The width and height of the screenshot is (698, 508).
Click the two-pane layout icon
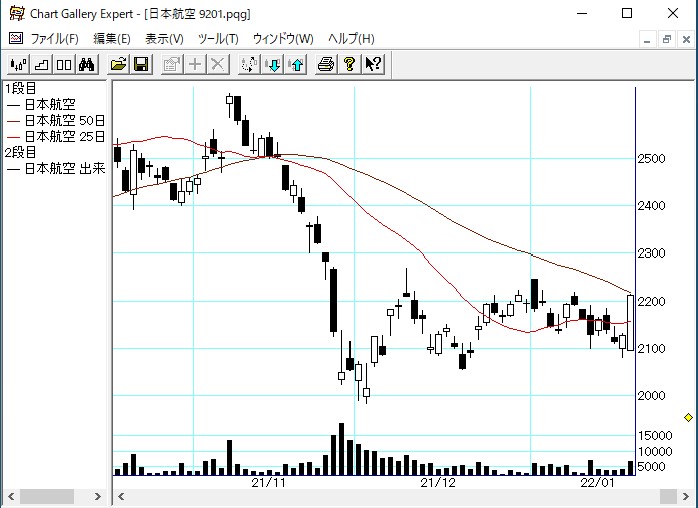64,65
